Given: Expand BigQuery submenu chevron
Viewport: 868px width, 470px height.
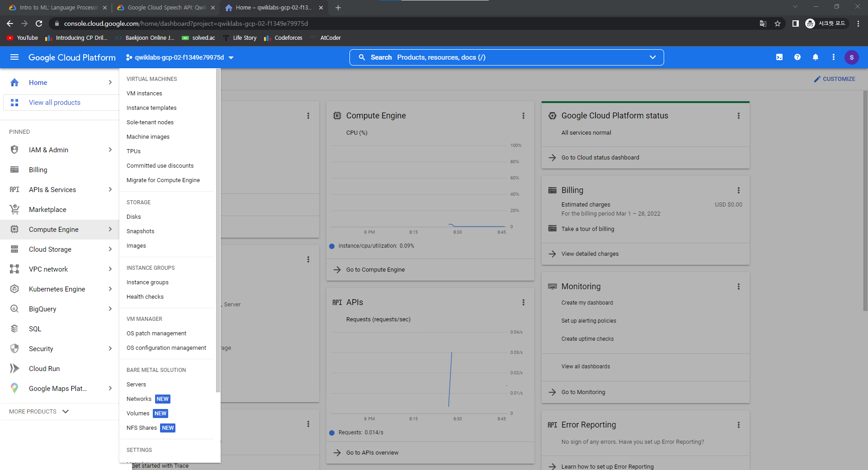Looking at the screenshot, I should [110, 309].
